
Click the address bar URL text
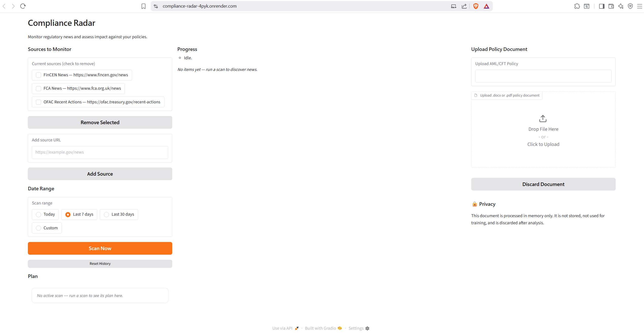click(200, 6)
